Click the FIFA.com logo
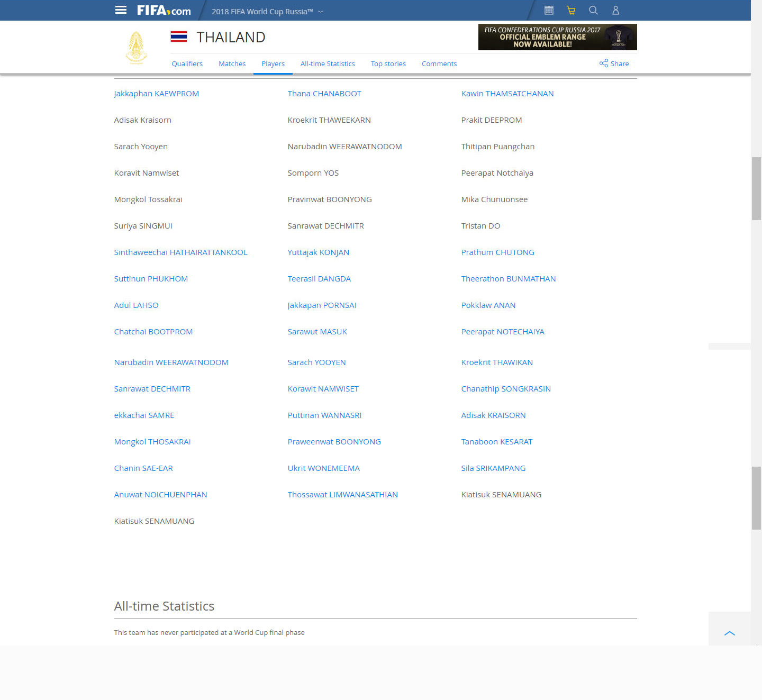This screenshot has height=700, width=762. tap(164, 11)
